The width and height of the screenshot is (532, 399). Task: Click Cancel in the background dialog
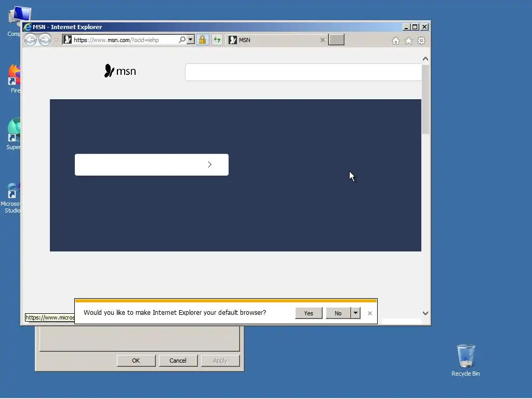tap(178, 361)
